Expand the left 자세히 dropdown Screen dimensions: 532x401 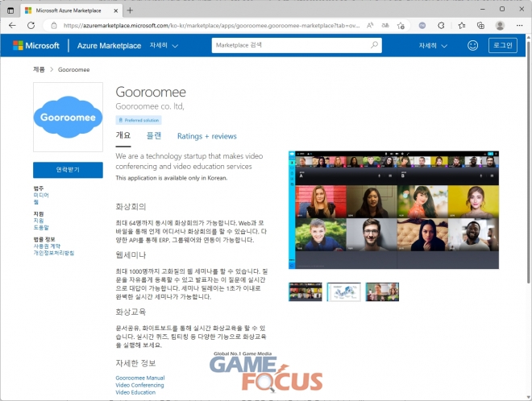pos(164,45)
